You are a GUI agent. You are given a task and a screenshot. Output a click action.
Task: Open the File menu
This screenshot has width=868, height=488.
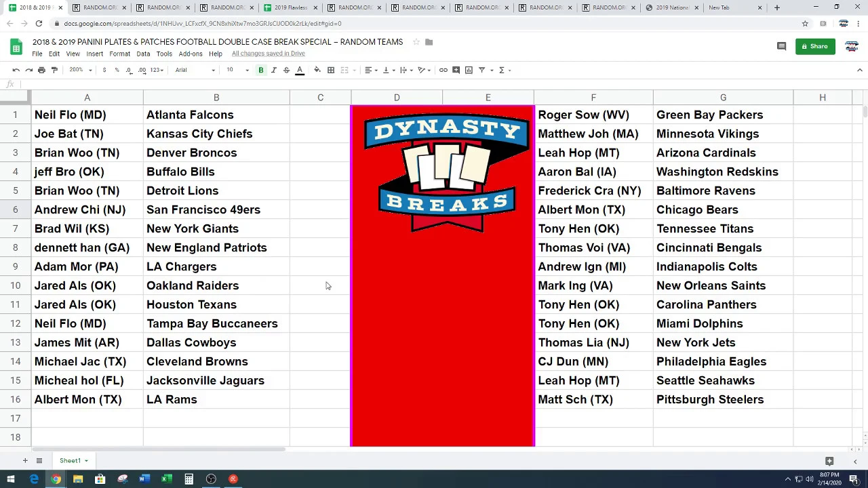click(x=37, y=54)
